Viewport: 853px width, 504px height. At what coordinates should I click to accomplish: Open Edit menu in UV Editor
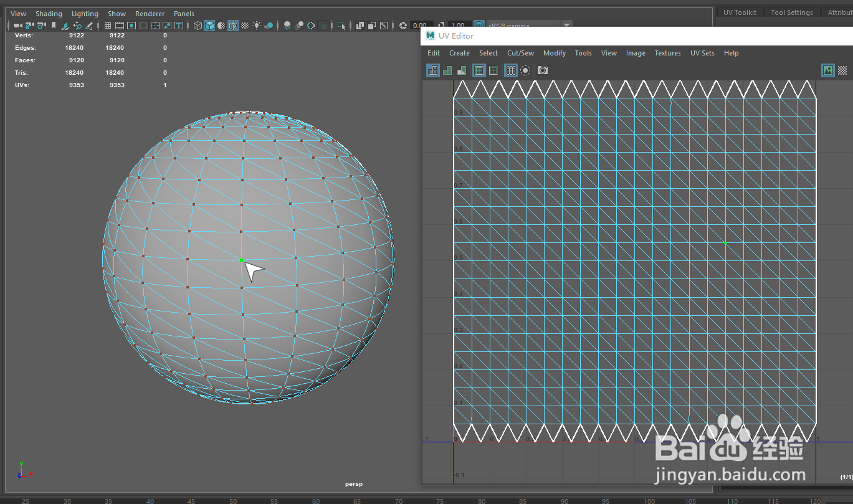[434, 53]
